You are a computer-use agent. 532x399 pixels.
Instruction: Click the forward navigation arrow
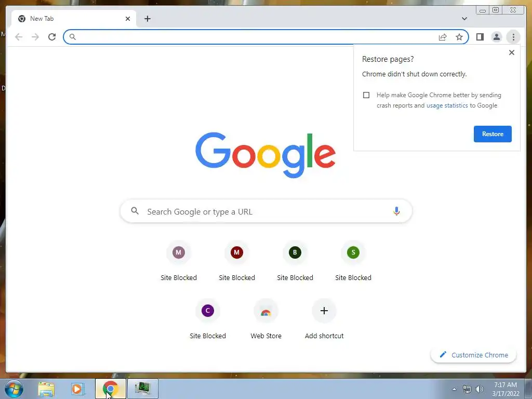click(x=35, y=37)
